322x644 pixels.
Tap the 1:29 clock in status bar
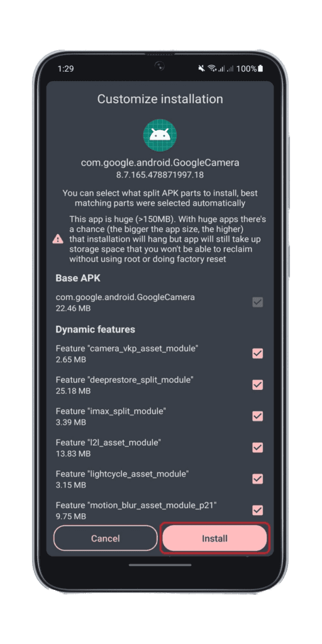[65, 69]
